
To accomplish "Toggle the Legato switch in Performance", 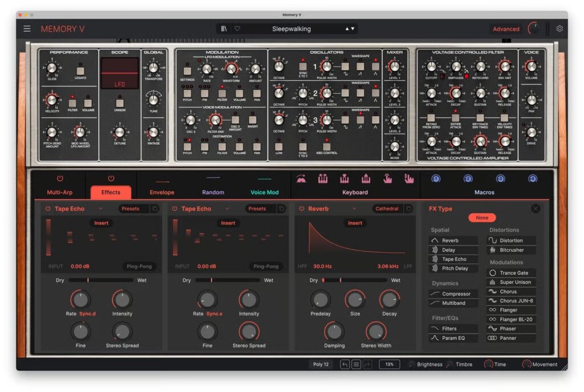I will tap(80, 70).
